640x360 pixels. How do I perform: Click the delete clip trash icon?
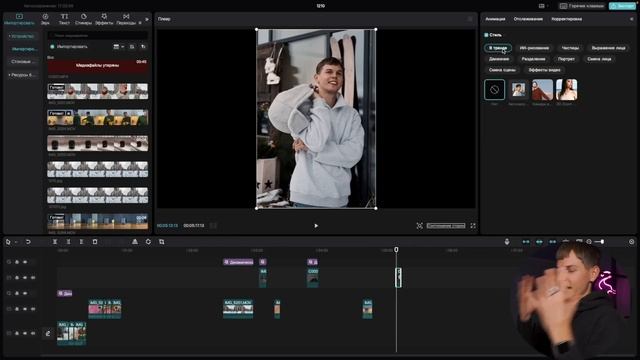pyautogui.click(x=95, y=242)
